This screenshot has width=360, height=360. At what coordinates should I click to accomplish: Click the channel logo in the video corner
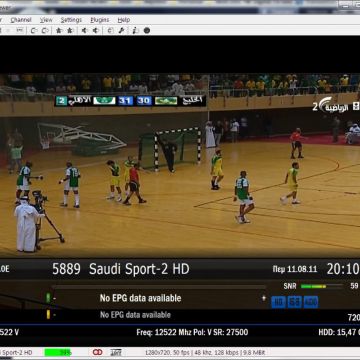point(336,106)
